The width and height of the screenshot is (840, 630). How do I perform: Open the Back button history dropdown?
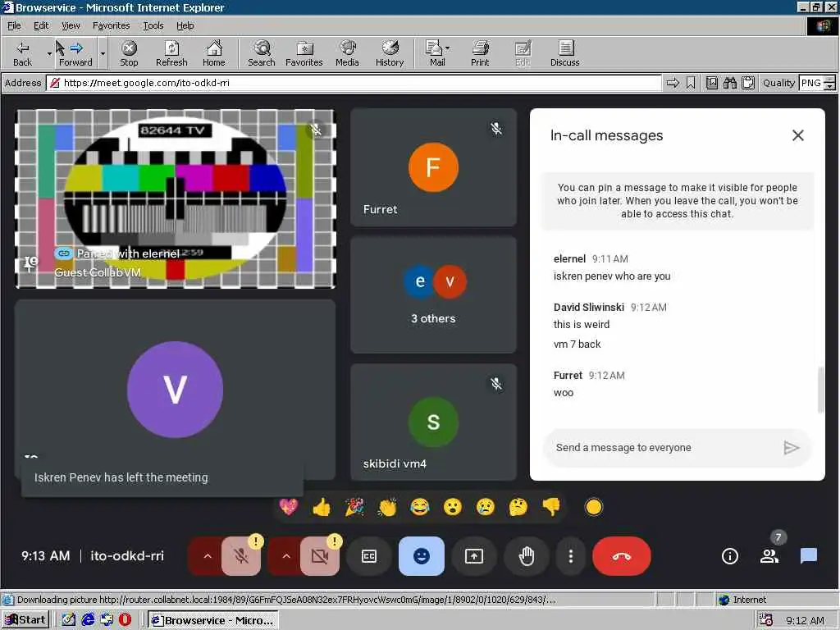pyautogui.click(x=48, y=53)
